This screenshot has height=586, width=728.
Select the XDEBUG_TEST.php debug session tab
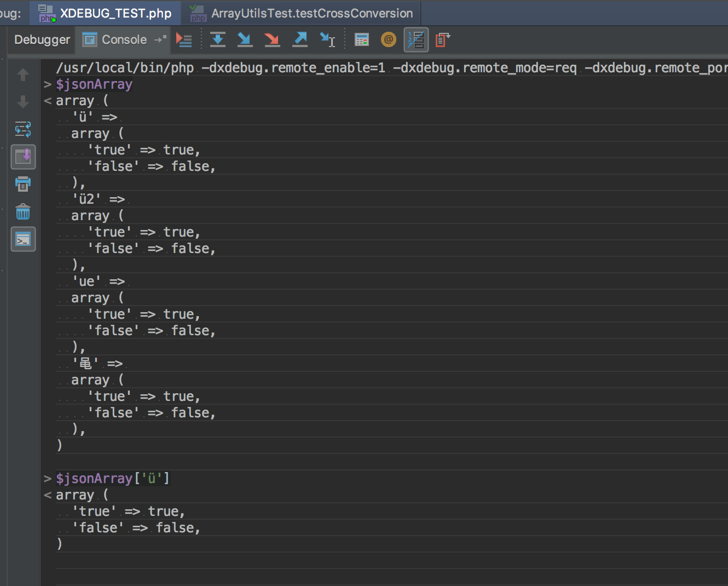[115, 13]
